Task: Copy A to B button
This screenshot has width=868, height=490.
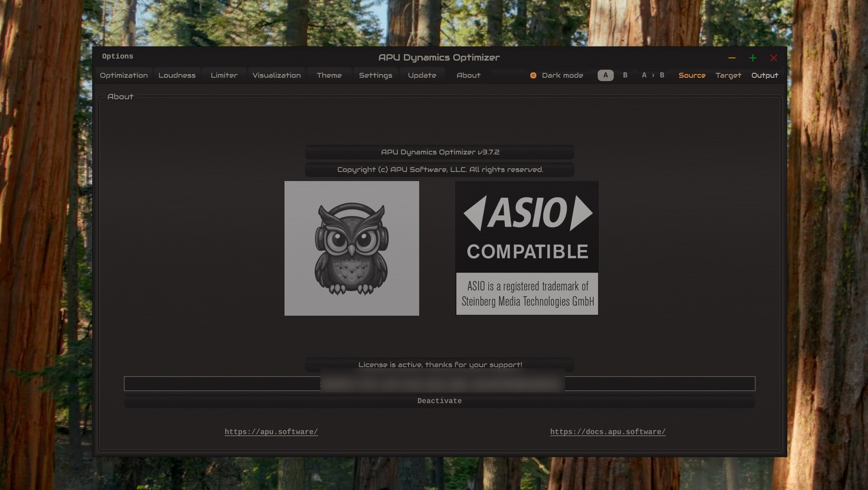Action: coord(653,75)
